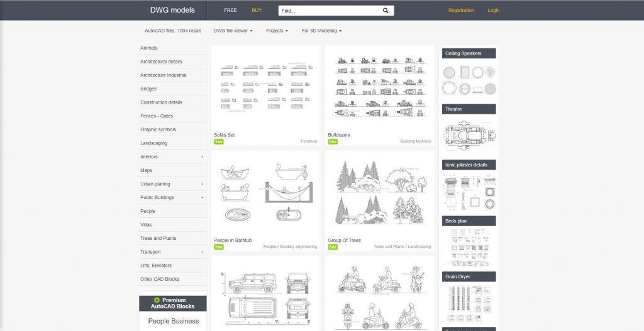Click the Building technics category tag

416,141
